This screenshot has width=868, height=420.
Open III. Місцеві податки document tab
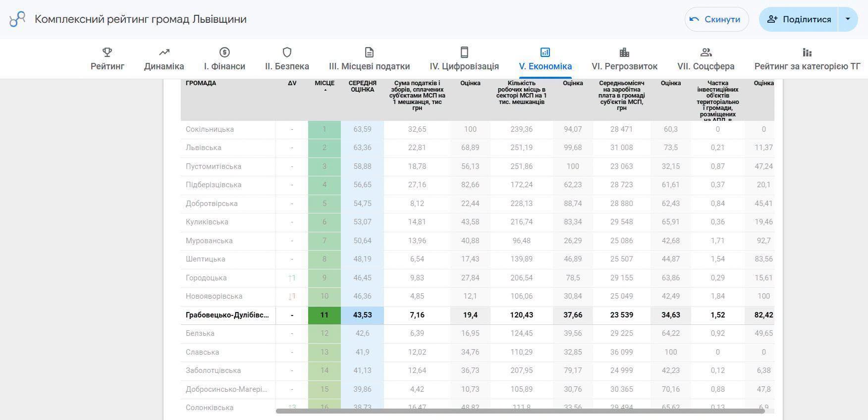[369, 59]
